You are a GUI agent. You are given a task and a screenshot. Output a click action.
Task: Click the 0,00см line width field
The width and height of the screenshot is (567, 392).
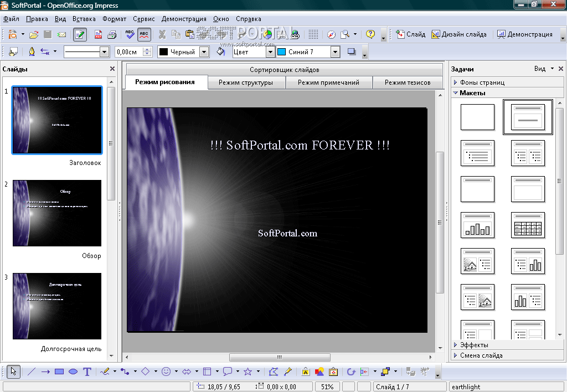tap(129, 52)
